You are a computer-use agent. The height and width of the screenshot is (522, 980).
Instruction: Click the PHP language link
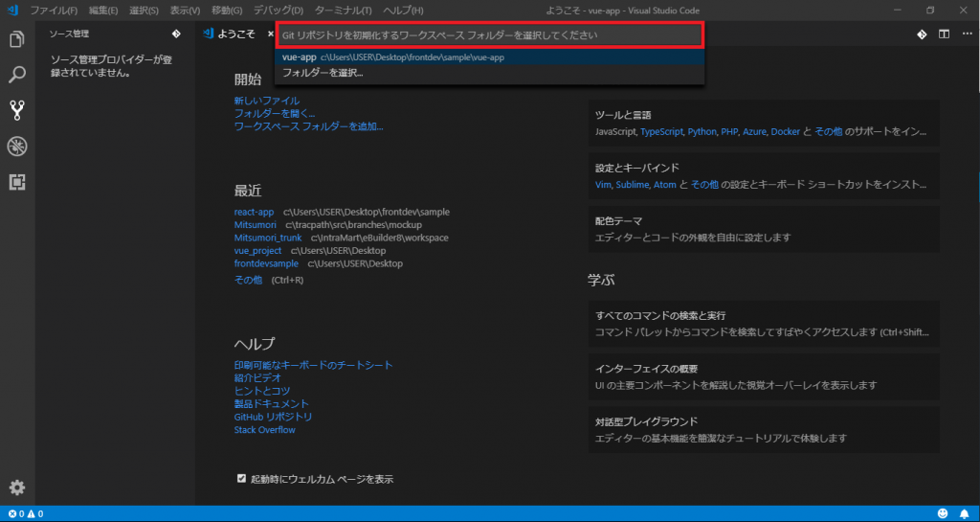coord(729,132)
